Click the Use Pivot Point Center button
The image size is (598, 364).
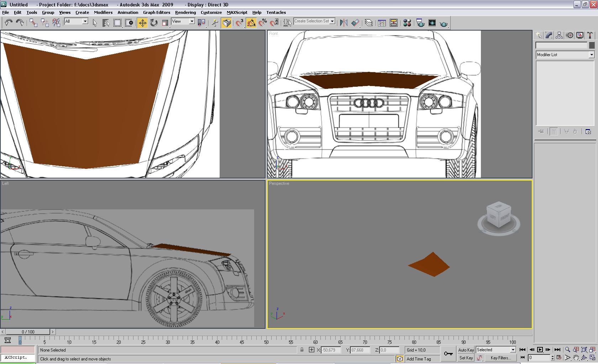202,23
